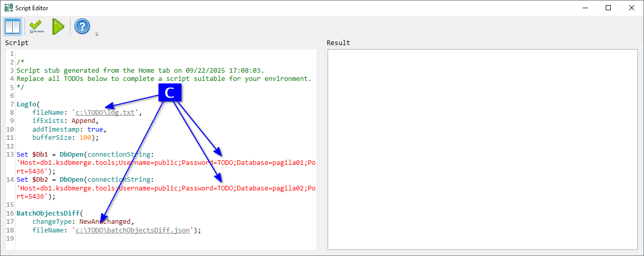Place cursor on the BatchObjectsDiff function call

[48, 213]
